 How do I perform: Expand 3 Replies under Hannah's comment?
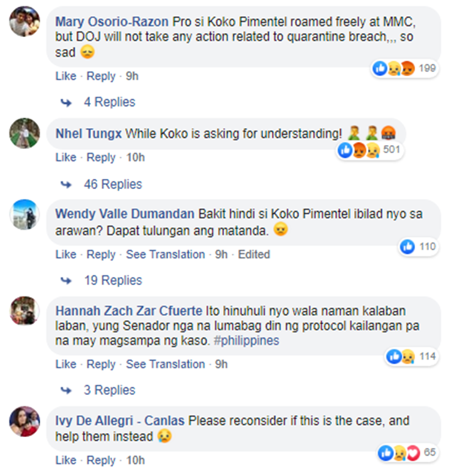pyautogui.click(x=109, y=390)
